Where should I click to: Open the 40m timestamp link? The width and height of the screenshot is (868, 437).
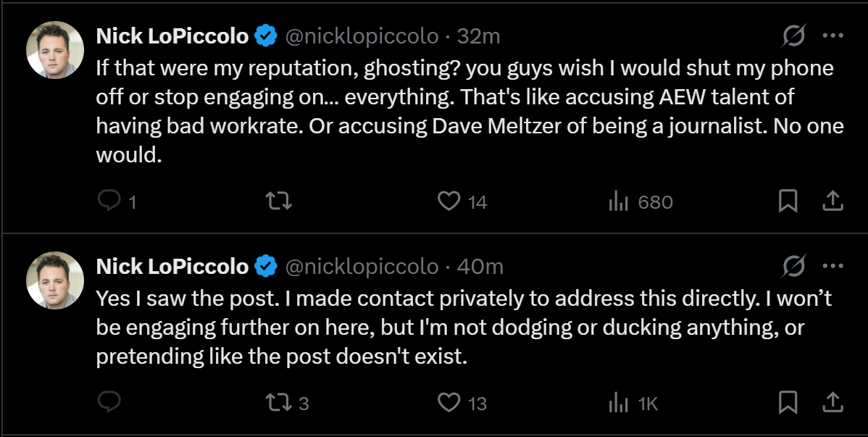[480, 267]
